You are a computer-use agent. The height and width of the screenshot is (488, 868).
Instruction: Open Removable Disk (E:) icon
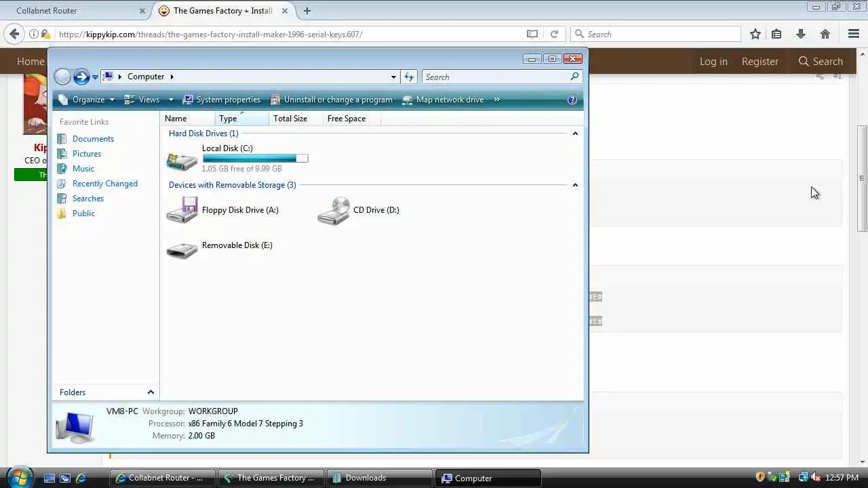pos(182,250)
